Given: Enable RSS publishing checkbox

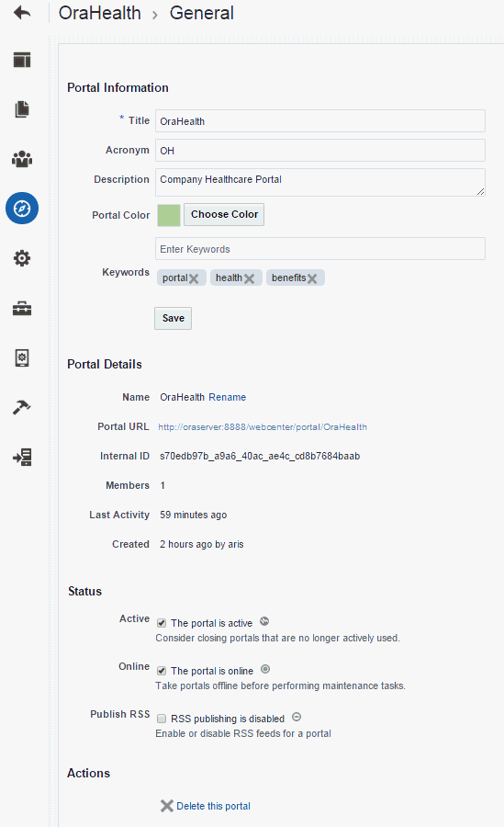Looking at the screenshot, I should [162, 719].
